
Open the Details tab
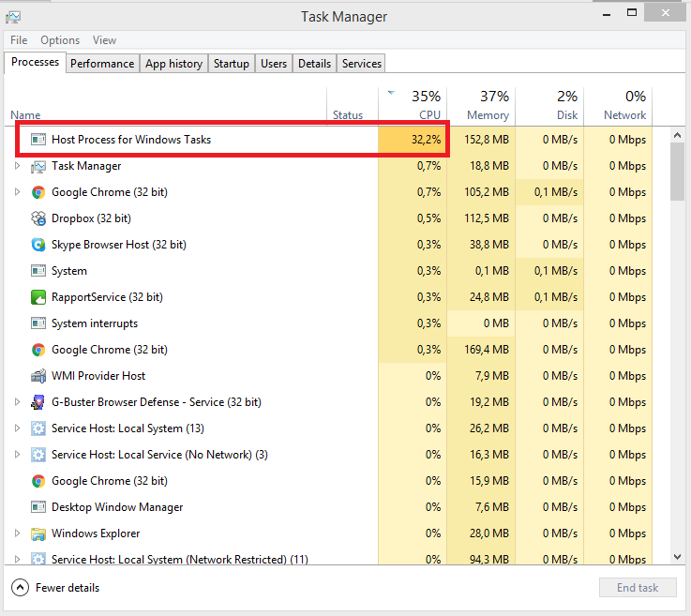click(314, 64)
